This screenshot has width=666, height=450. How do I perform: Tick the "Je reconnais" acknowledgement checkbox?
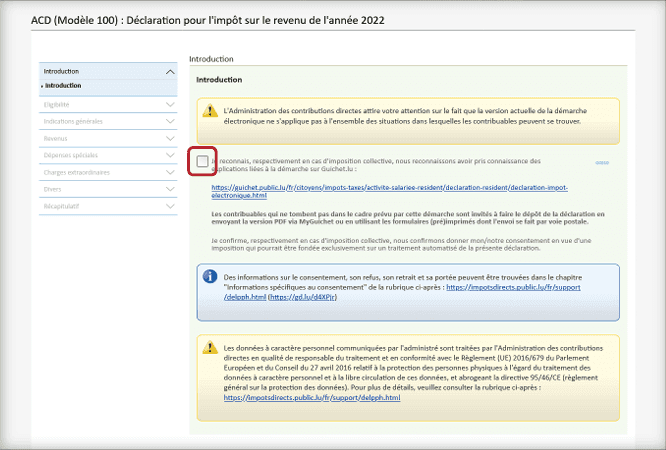click(204, 160)
